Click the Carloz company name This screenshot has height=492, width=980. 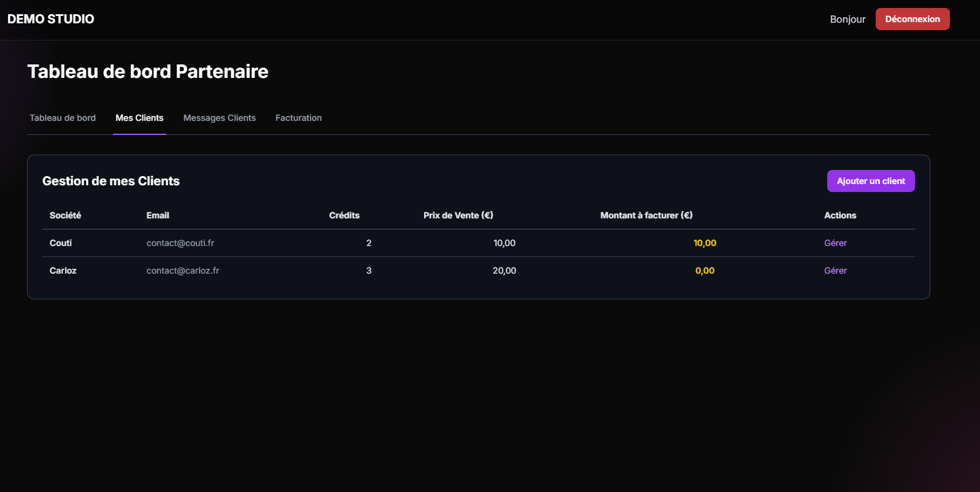point(63,271)
